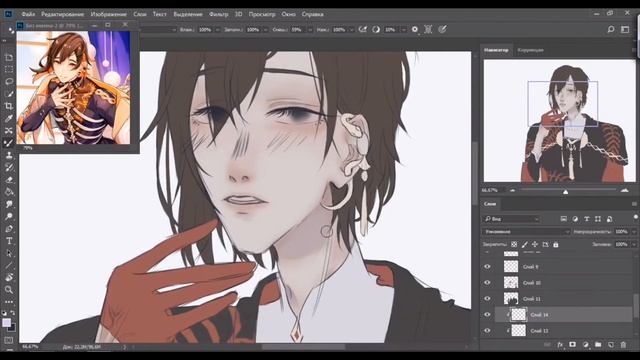The width and height of the screenshot is (640, 360).
Task: Select the Type tool
Action: (x=9, y=241)
